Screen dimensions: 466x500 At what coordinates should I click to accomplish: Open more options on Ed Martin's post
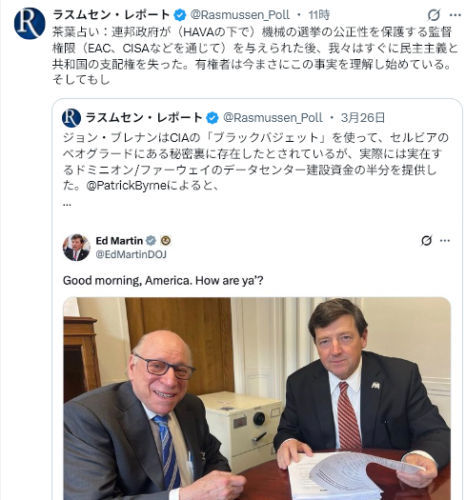coord(445,240)
